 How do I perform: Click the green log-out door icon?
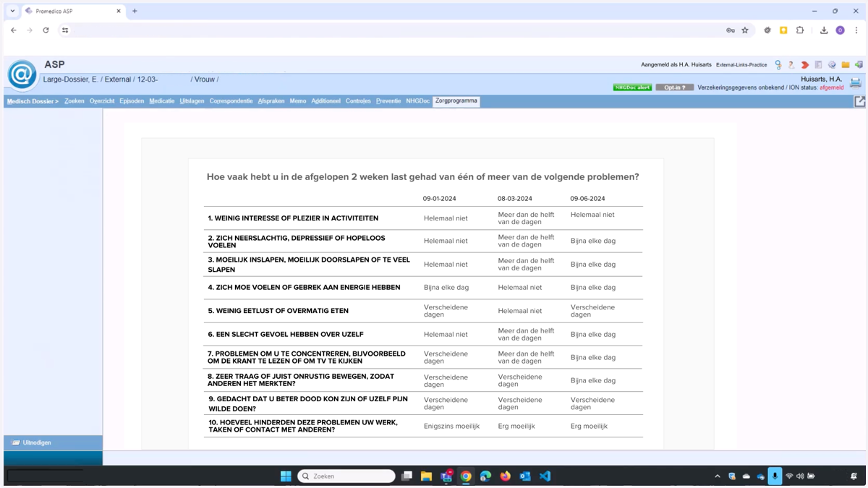point(859,65)
